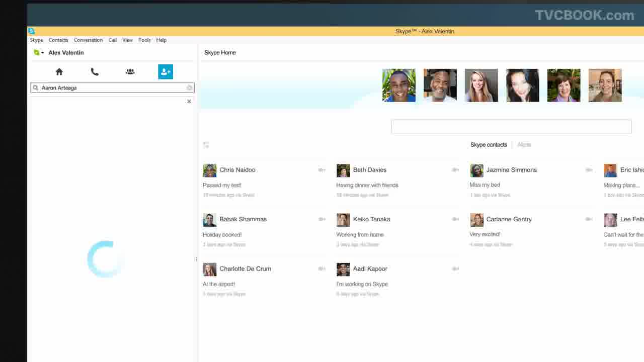Open Keiko Tanaka's contact name
Screen dimensions: 644x362
point(372,219)
